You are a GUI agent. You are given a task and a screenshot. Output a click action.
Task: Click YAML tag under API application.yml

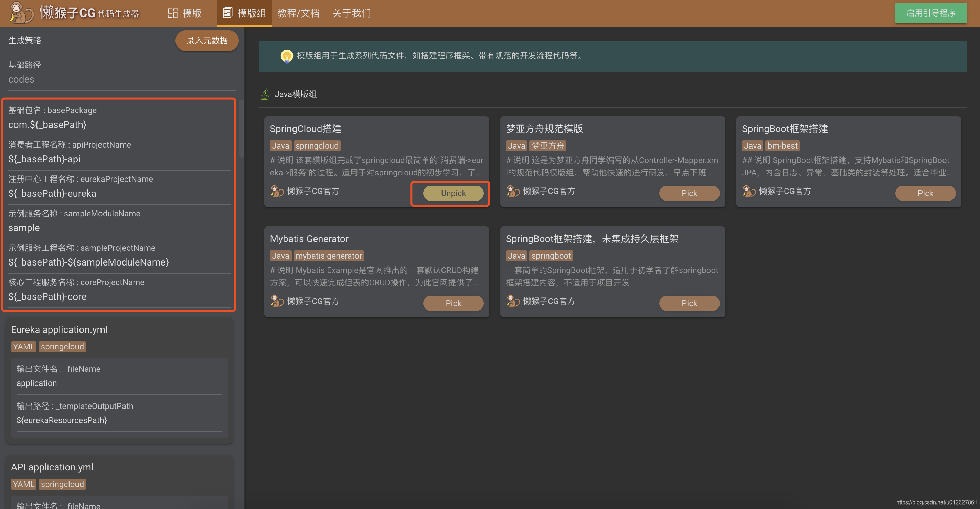click(24, 484)
